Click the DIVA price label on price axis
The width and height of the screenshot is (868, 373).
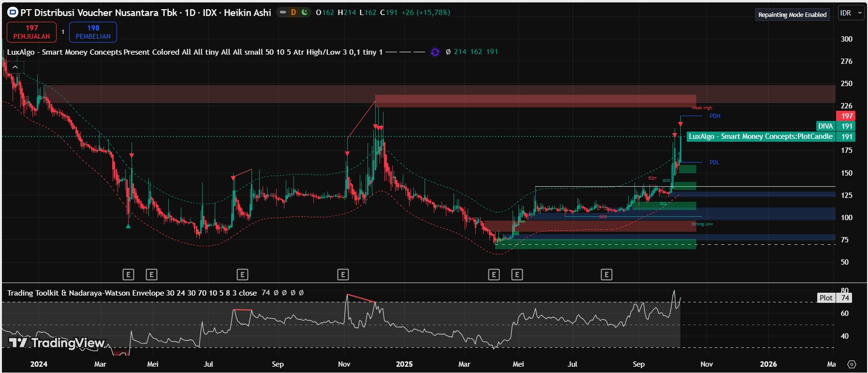(825, 126)
